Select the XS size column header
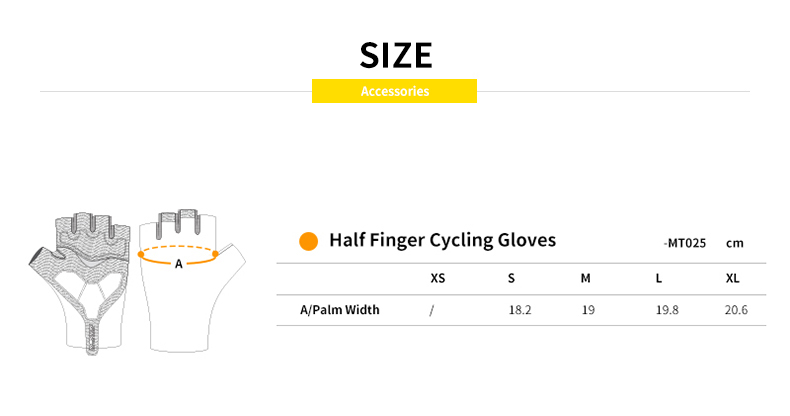Image resolution: width=790 pixels, height=416 pixels. pyautogui.click(x=438, y=278)
